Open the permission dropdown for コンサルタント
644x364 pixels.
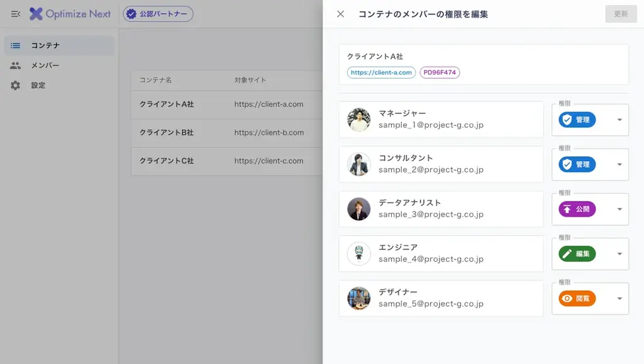pos(619,164)
